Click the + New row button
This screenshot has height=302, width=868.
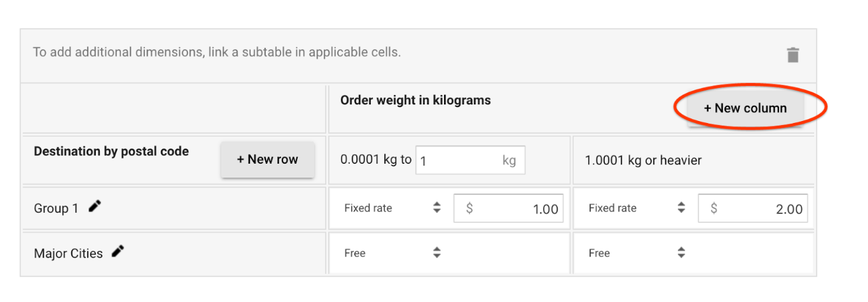(x=267, y=160)
